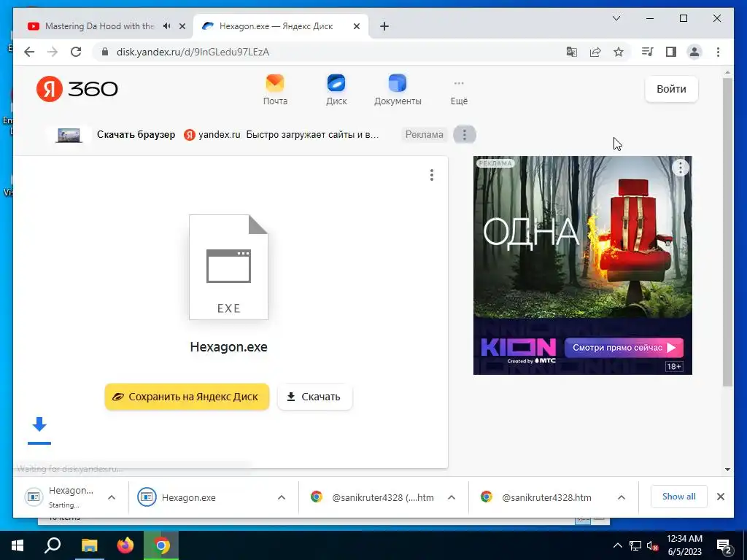This screenshot has width=747, height=560.
Task: Expand options for @sanikruter4328.htm download
Action: (622, 497)
